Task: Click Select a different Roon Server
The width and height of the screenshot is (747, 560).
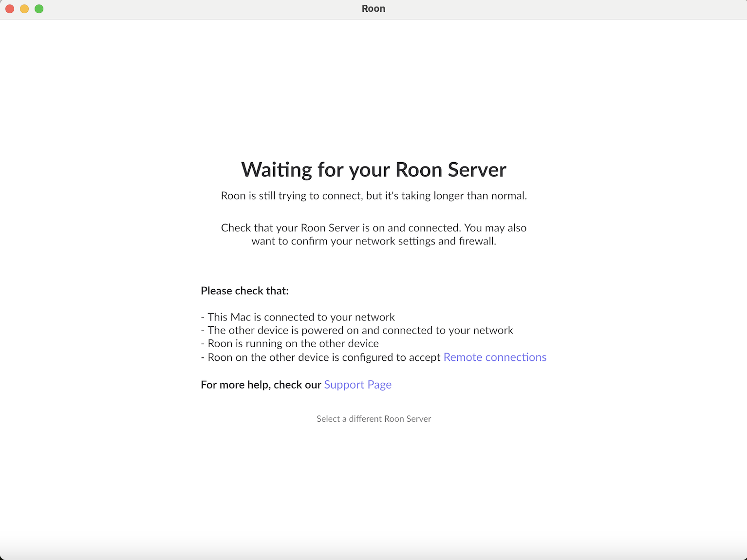Action: point(373,419)
